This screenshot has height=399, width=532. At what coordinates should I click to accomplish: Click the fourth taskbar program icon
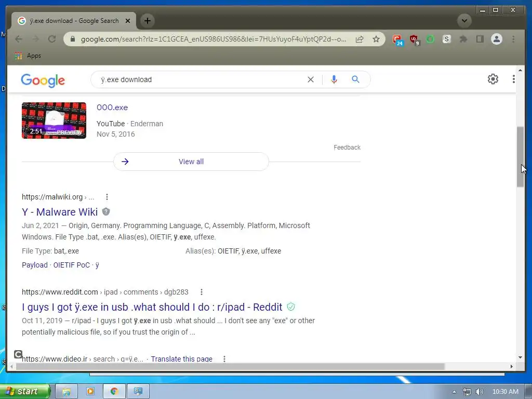138,392
